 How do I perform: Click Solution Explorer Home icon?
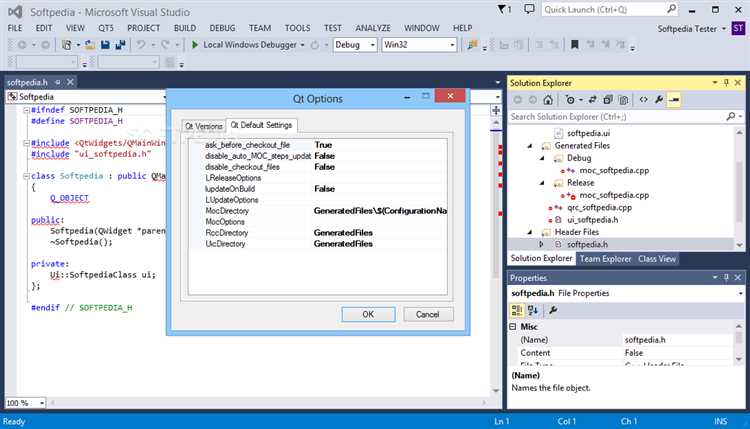pos(548,99)
